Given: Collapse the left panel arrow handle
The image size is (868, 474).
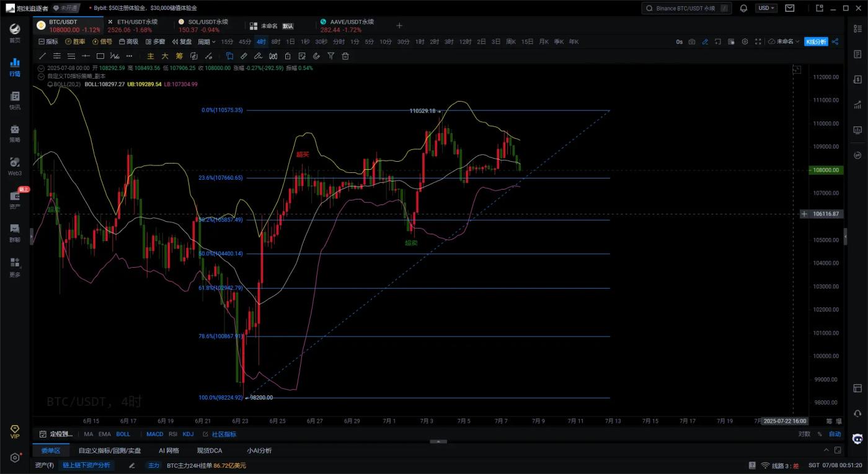Looking at the screenshot, I should [x=32, y=236].
